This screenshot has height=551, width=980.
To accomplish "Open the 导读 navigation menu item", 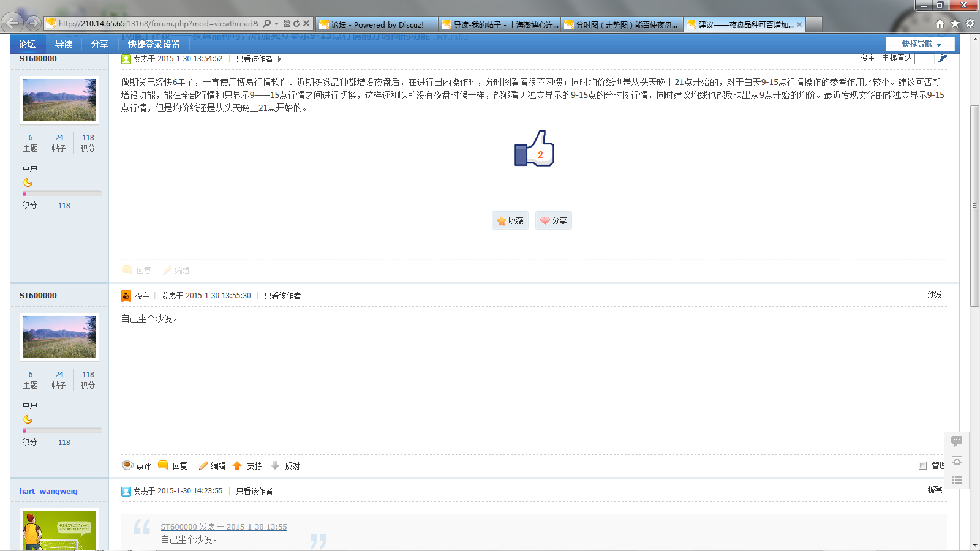I will 64,44.
